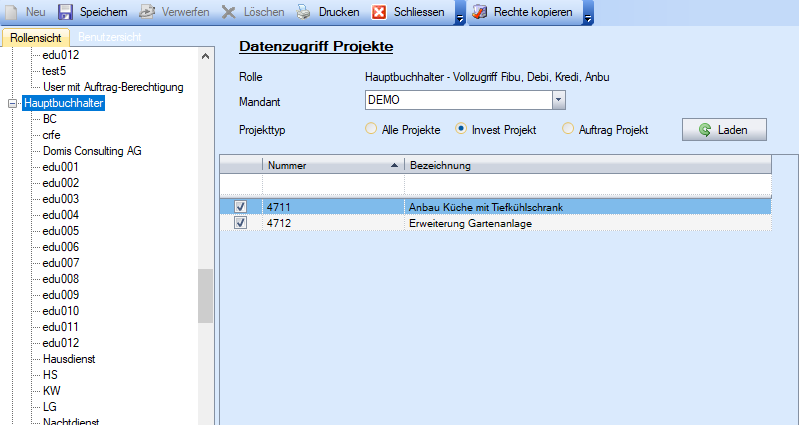Sort by the Nummer column header
Image resolution: width=799 pixels, height=425 pixels.
333,165
